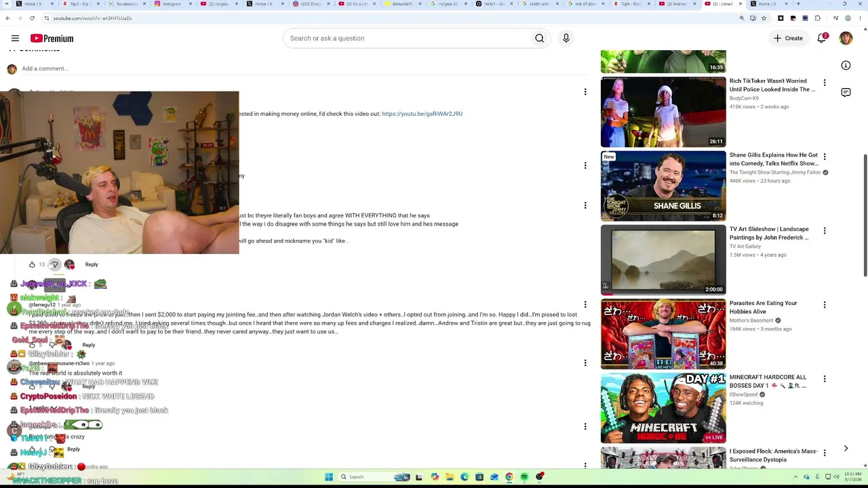Open options for TV Art Slideshow video

pos(825,231)
